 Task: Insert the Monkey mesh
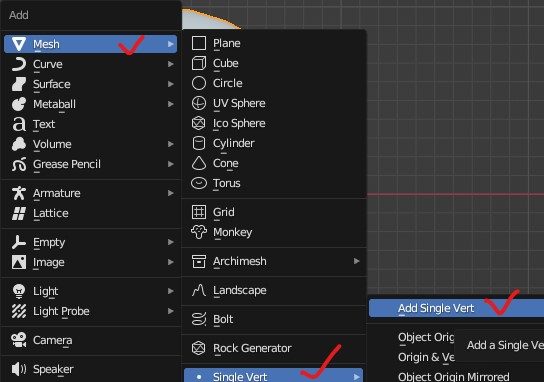click(274, 232)
